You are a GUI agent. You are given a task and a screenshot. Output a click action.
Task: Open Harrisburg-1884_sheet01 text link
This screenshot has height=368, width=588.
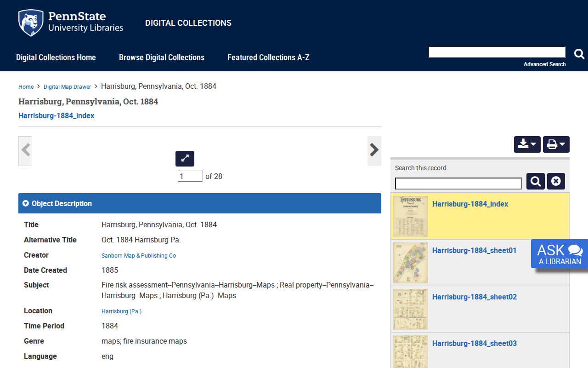click(x=474, y=251)
